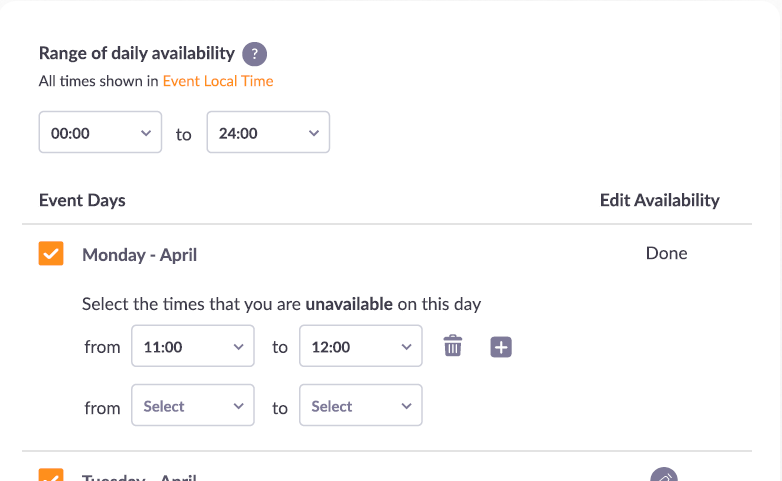Expand the 11:00 unavailable from dropdown
Viewport: 782px width, 481px height.
click(x=193, y=347)
